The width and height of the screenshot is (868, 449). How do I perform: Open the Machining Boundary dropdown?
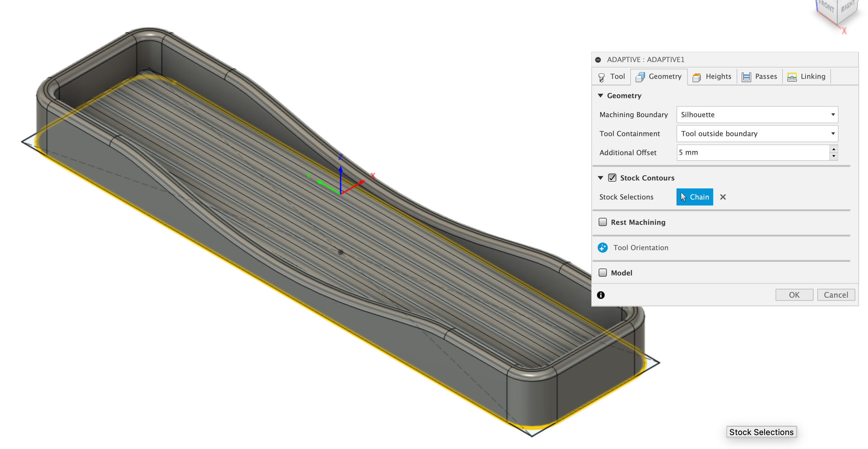point(757,115)
